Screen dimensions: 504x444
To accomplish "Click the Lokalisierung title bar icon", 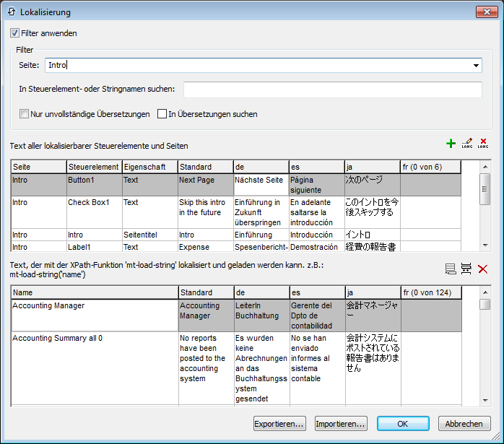I will coord(12,12).
